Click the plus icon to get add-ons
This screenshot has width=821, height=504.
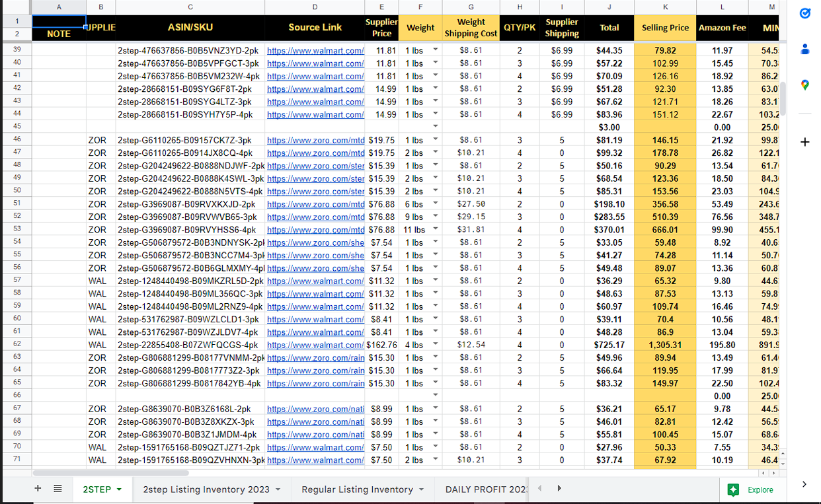click(804, 141)
